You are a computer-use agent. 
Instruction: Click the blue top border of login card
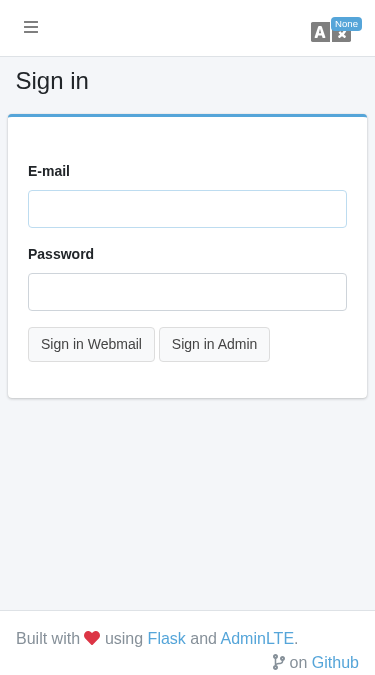tap(187, 115)
